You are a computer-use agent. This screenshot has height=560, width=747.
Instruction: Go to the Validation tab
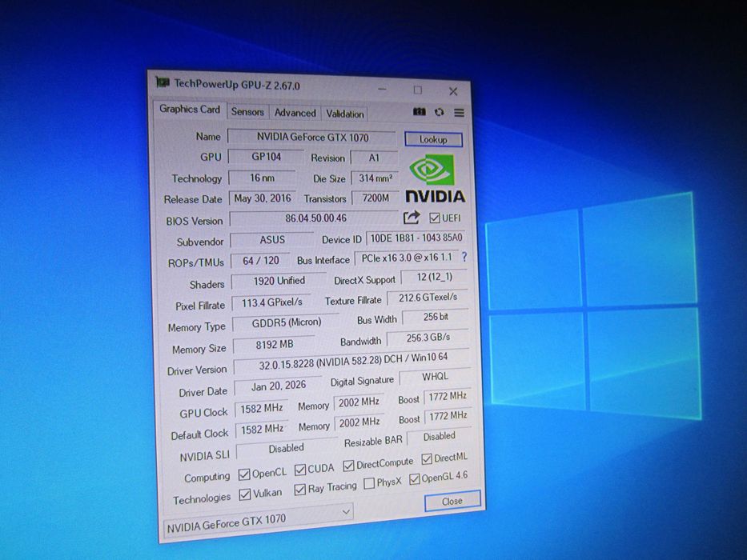coord(345,114)
